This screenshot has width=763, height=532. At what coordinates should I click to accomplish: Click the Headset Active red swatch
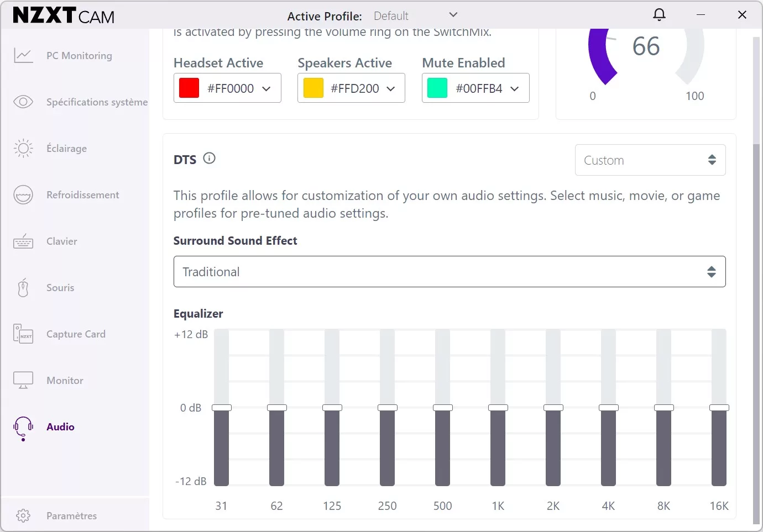189,88
